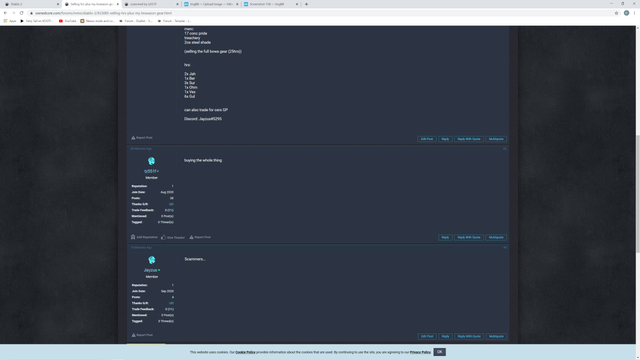Click the address bar URL field
The height and width of the screenshot is (360, 640).
(x=318, y=13)
